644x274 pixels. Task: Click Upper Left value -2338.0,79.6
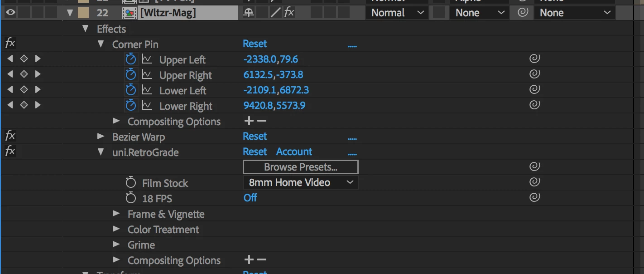271,59
